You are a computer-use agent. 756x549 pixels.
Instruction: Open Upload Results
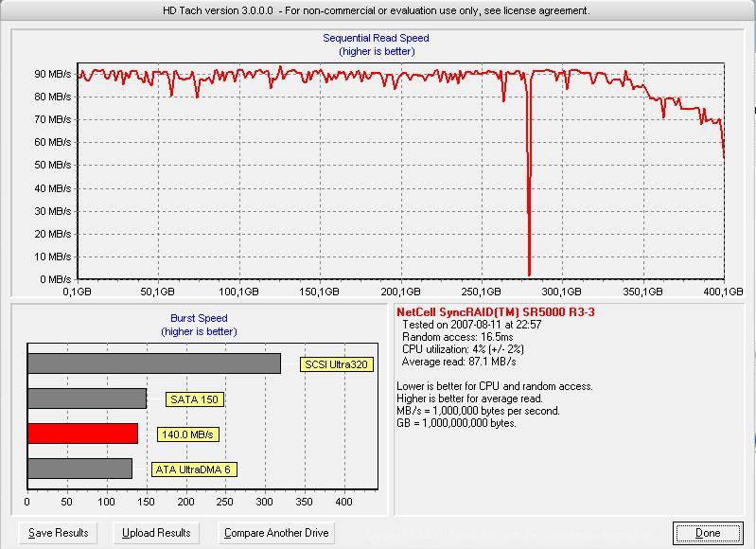[x=156, y=533]
